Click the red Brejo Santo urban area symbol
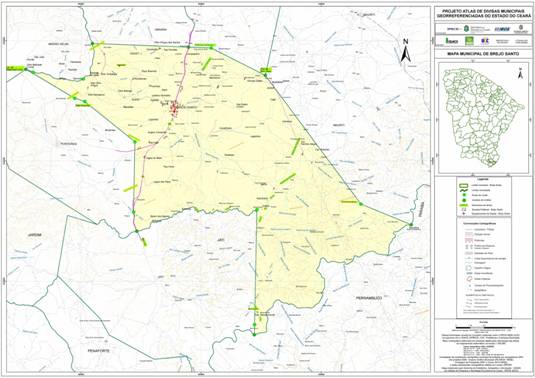The height and width of the screenshot is (378, 535). pos(175,109)
